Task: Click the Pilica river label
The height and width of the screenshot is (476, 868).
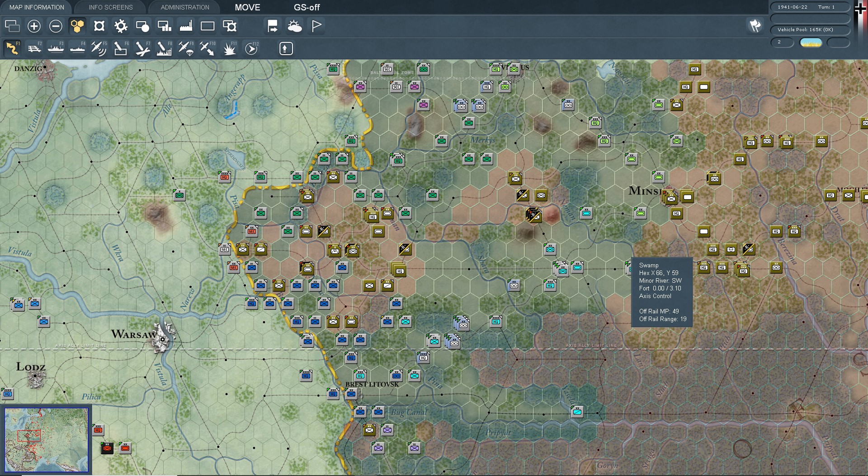Action: (91, 397)
